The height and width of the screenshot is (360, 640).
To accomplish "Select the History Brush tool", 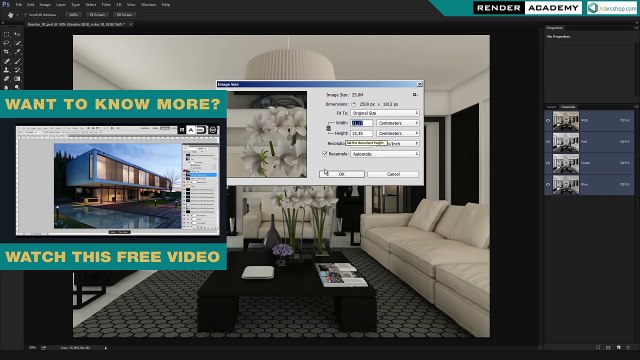I will click(x=17, y=70).
